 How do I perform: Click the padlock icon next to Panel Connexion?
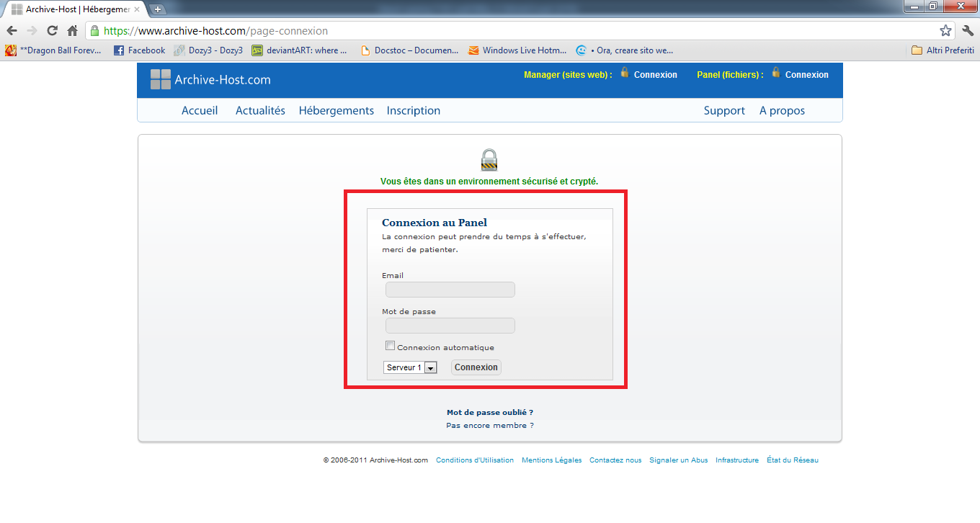pyautogui.click(x=776, y=72)
